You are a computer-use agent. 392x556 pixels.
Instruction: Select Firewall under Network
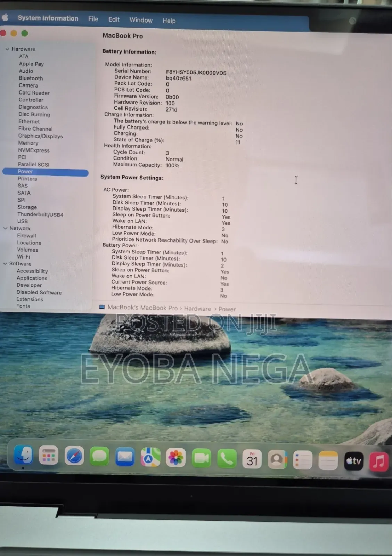pyautogui.click(x=26, y=236)
